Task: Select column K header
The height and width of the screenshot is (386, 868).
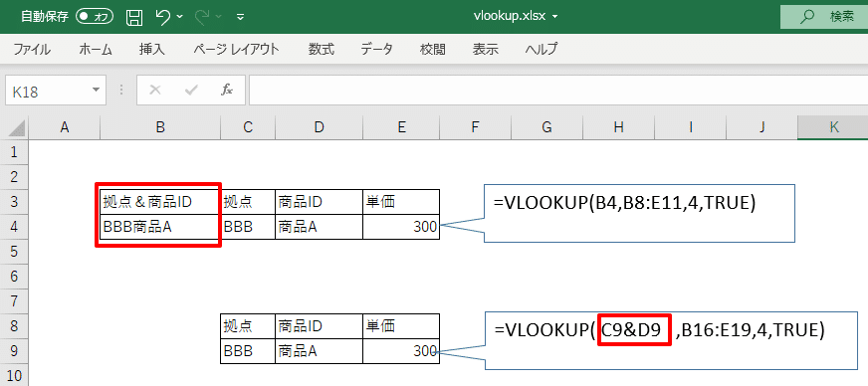Action: point(833,128)
